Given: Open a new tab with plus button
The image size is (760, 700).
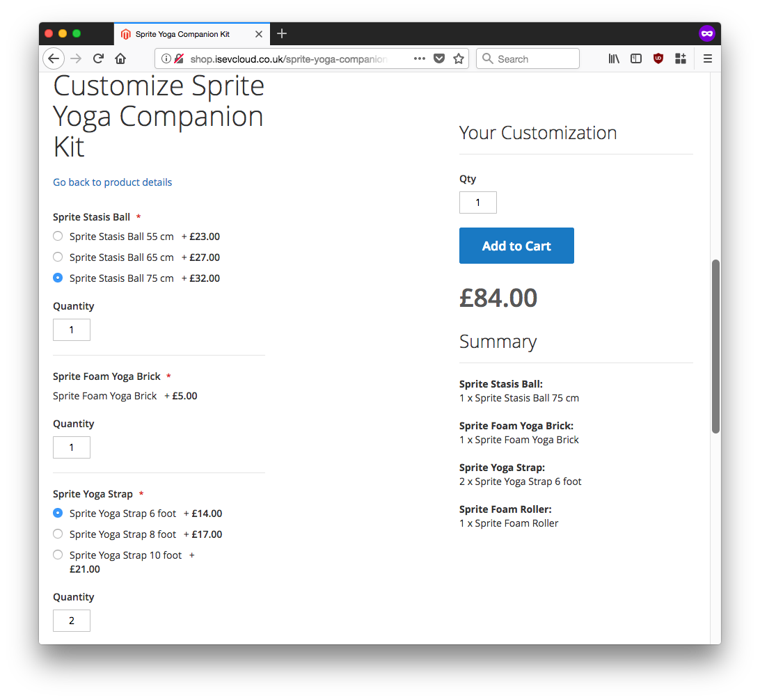Looking at the screenshot, I should (282, 34).
